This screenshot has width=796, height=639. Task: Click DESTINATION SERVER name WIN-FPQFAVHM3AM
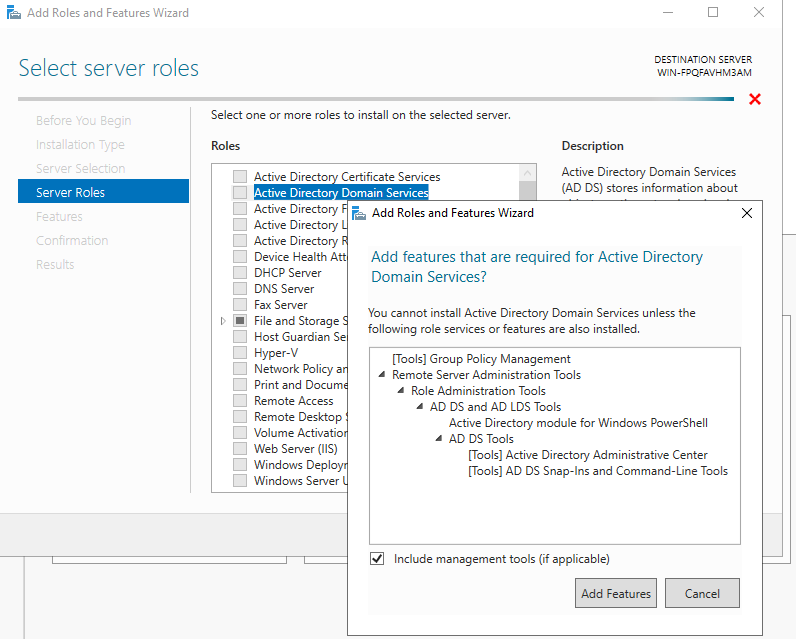704,73
